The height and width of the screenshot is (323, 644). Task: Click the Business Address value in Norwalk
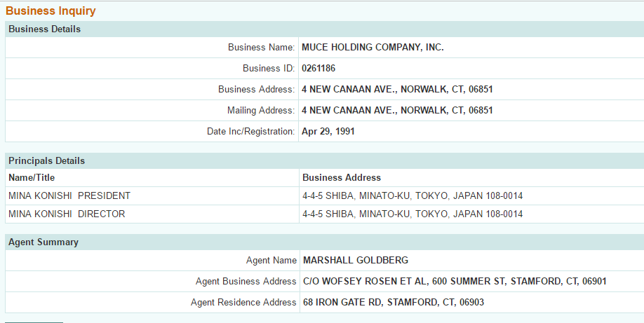(x=397, y=90)
